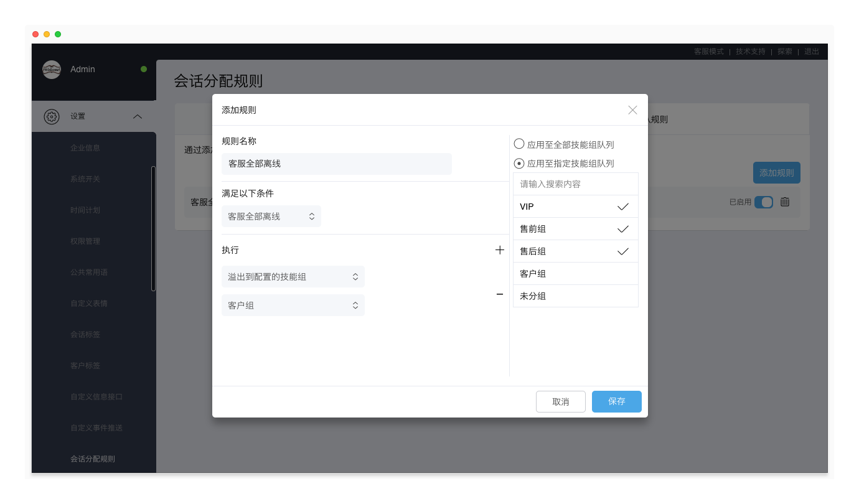Select the 应用至全部技能组队列 radio button
Viewport: 859px width, 504px height.
point(519,144)
